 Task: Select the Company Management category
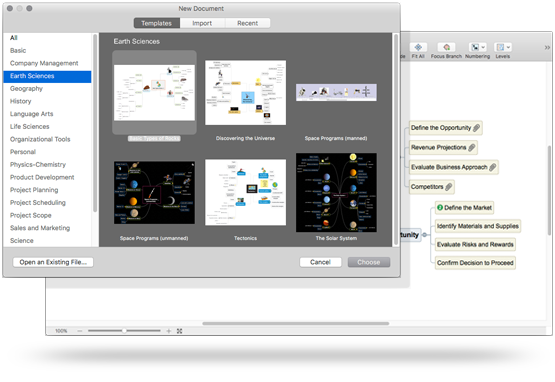click(47, 63)
